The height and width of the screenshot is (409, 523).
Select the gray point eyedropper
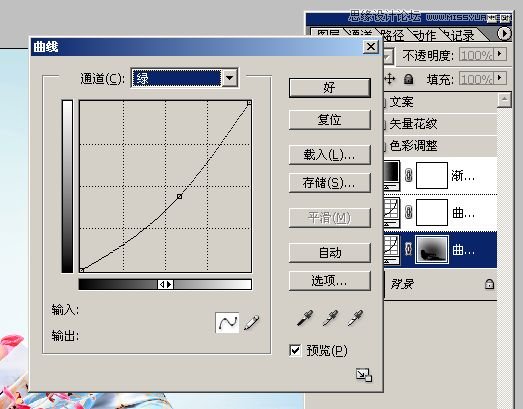[x=330, y=318]
